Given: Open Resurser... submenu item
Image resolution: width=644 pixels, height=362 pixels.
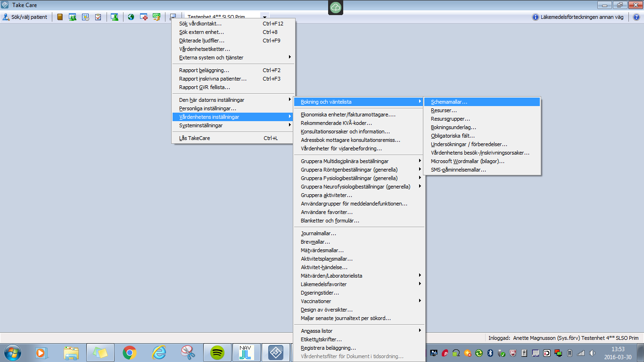Looking at the screenshot, I should [x=482, y=110].
